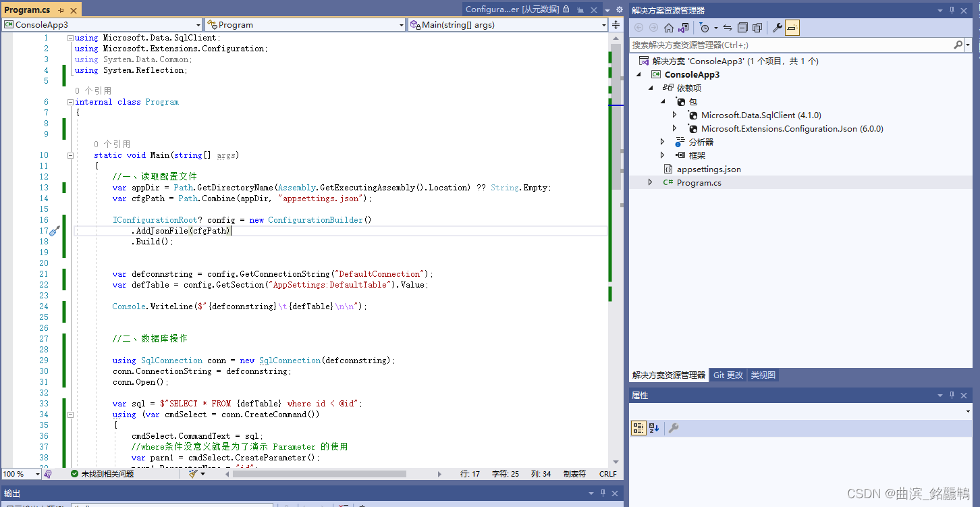Expand Microsoft.Data.SqlClient package node

(675, 115)
